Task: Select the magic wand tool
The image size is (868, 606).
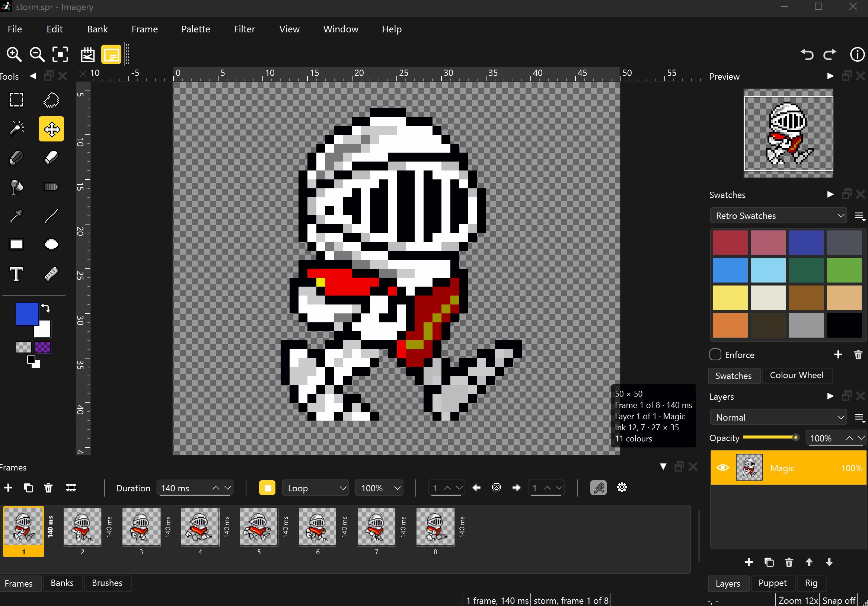Action: tap(16, 128)
